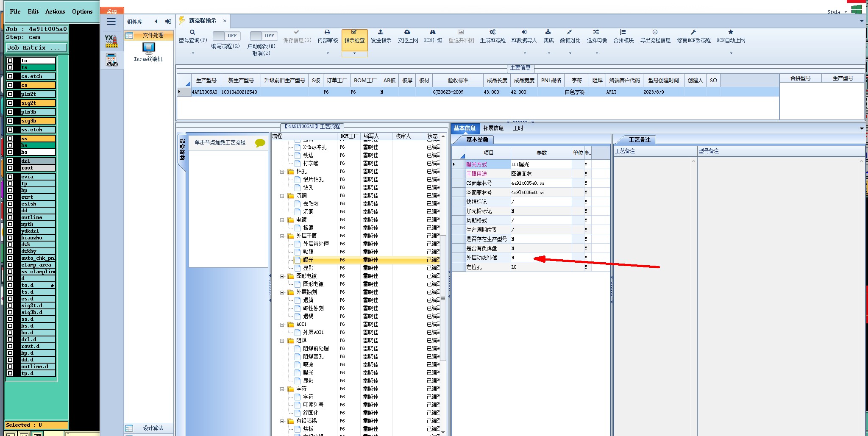The height and width of the screenshot is (436, 868).
Task: Open the dropdown arrow under MI数据导入
Action: tap(525, 53)
